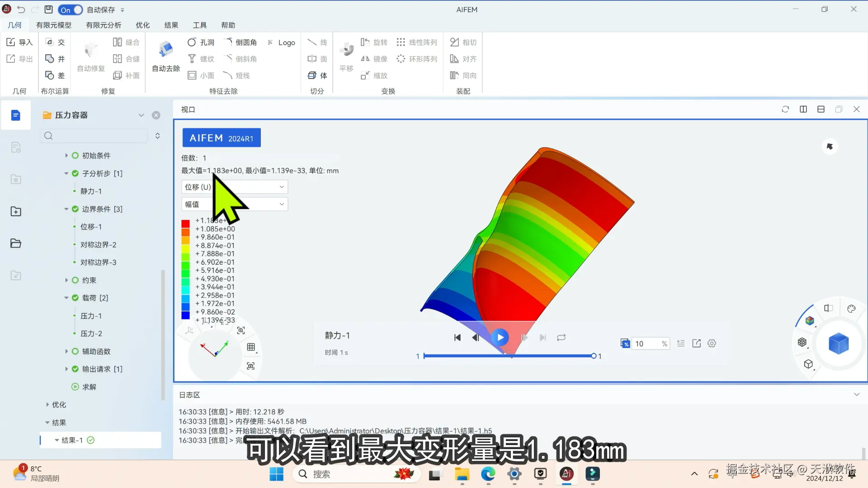
Task: Toggle the 自动保存 On switch
Action: (71, 9)
